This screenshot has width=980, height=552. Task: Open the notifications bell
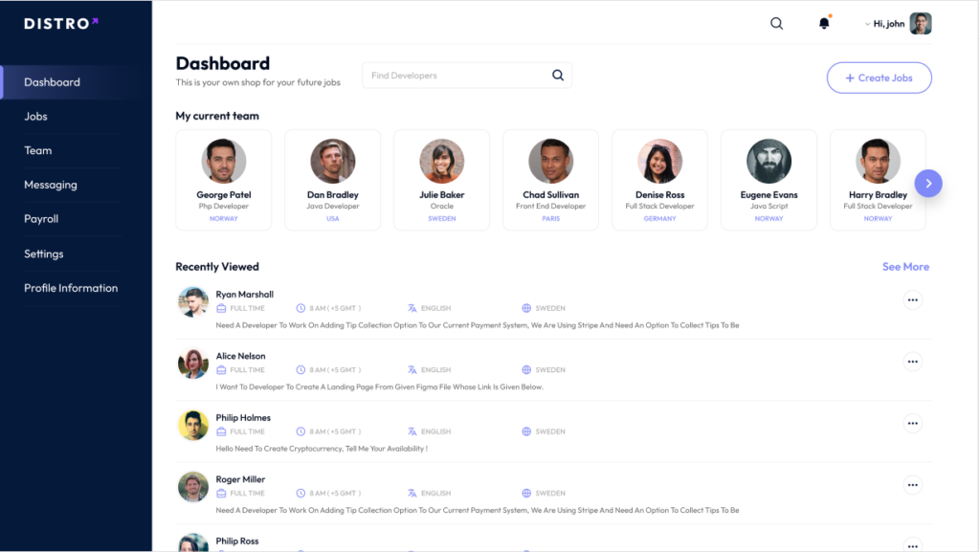point(824,23)
